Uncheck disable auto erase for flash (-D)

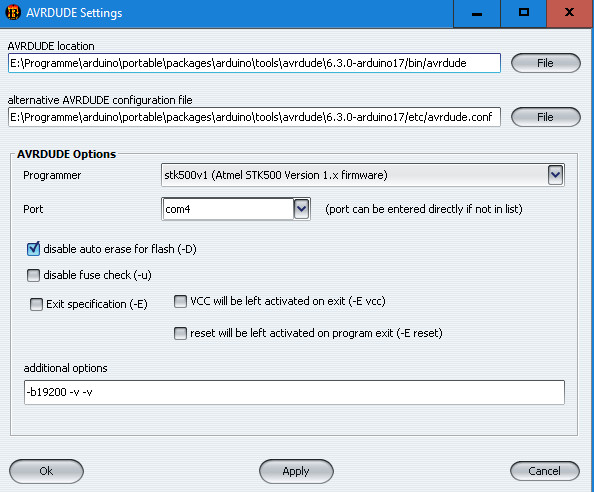(33, 249)
